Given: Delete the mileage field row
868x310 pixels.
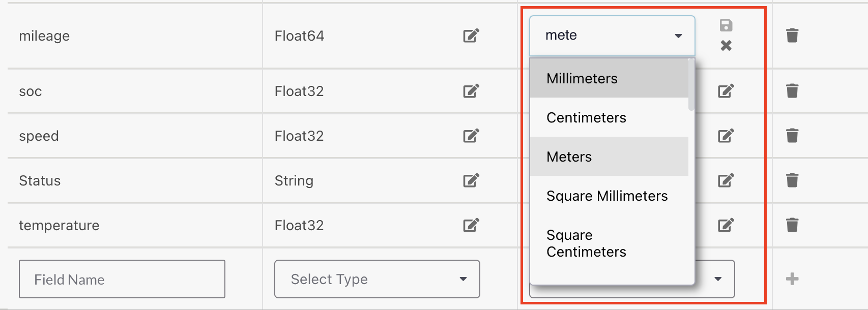Looking at the screenshot, I should (792, 36).
